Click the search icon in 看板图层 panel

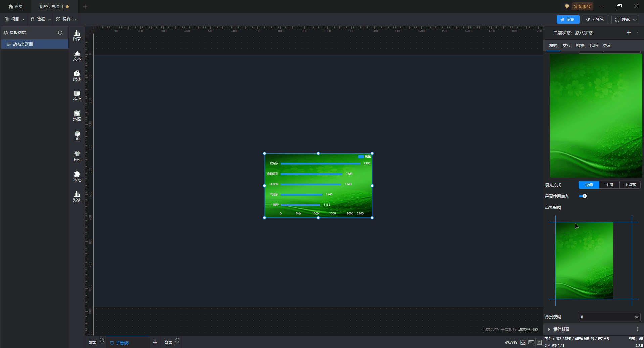[x=60, y=33]
